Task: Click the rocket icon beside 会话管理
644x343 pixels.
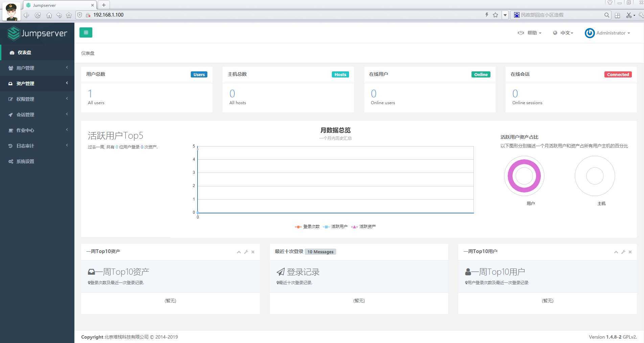Action: 10,115
